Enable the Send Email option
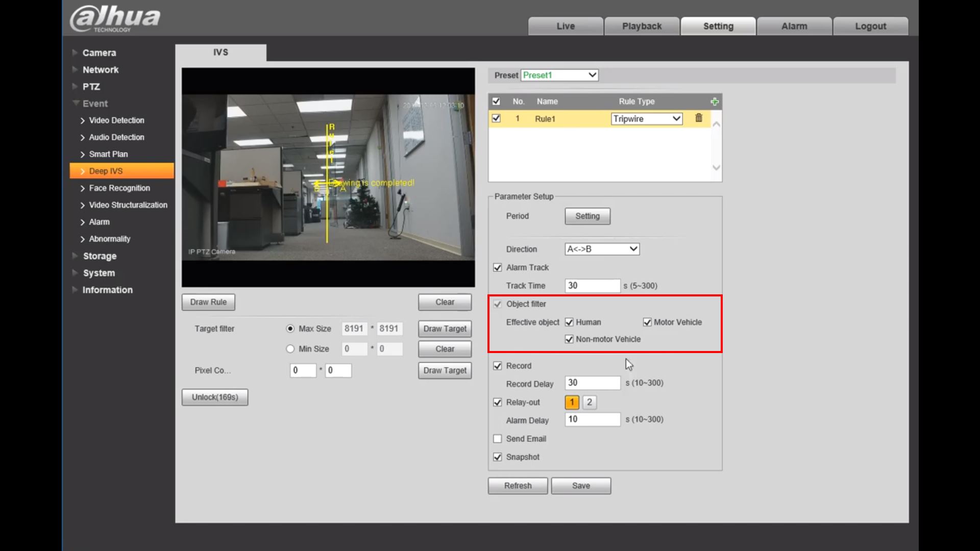 tap(498, 438)
